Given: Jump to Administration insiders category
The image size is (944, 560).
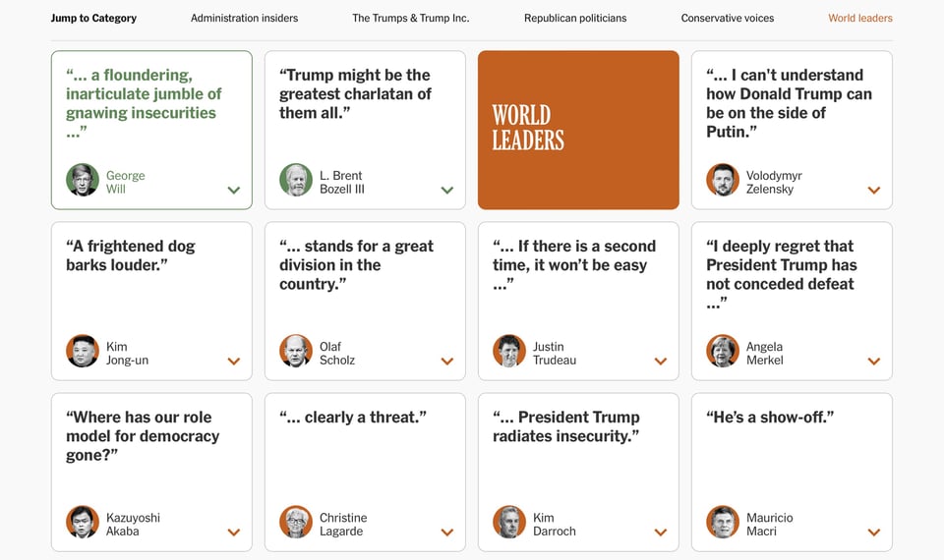Looking at the screenshot, I should (244, 18).
